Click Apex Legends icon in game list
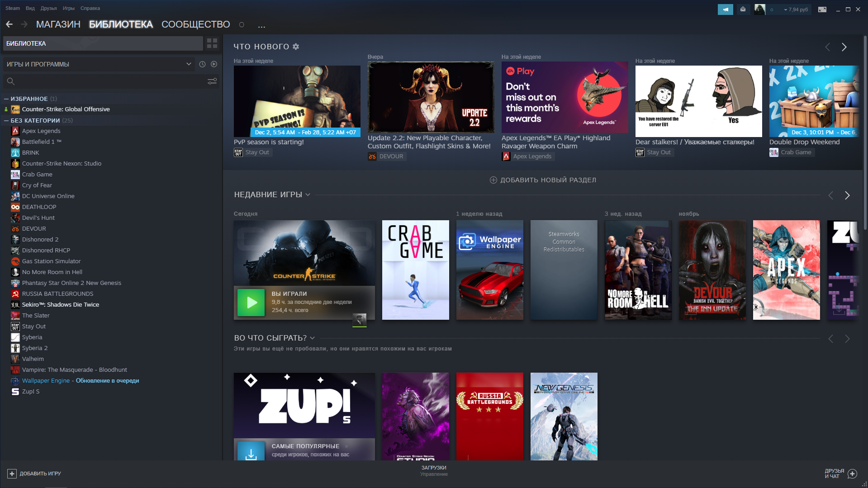The image size is (868, 488). point(15,131)
